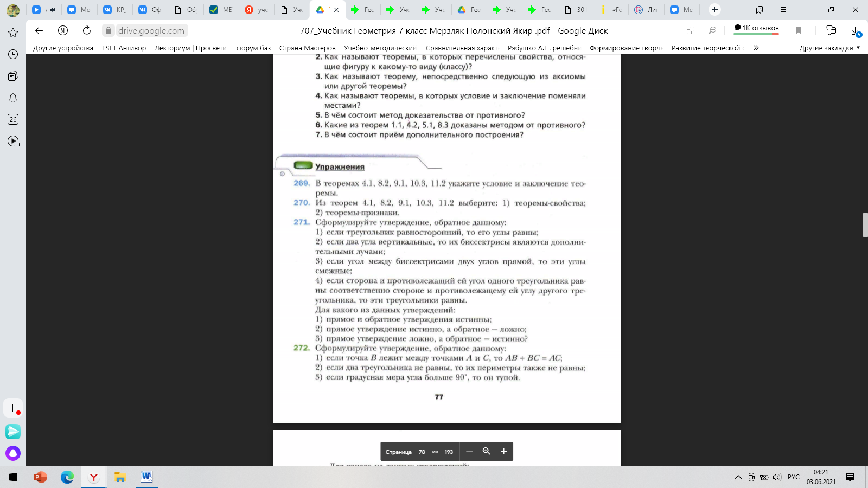Open the icon left of the downloads icon
This screenshot has width=868, height=488.
click(x=831, y=30)
